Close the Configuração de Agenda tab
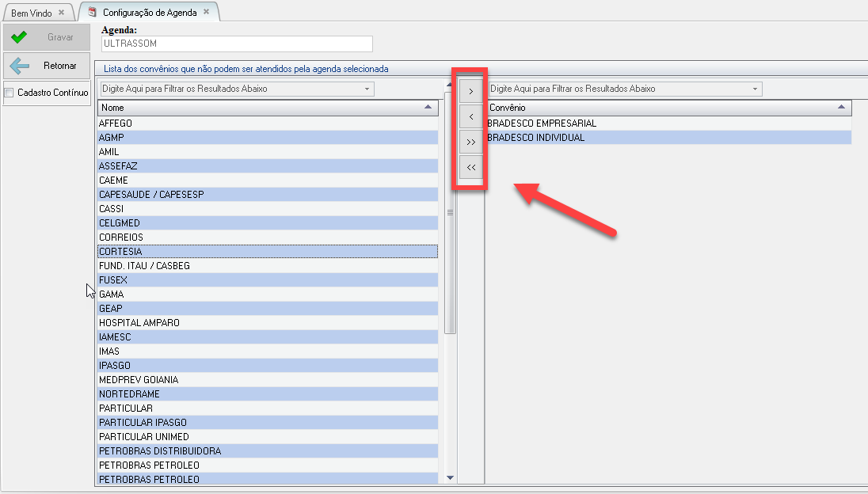The height and width of the screenshot is (494, 868). click(207, 13)
